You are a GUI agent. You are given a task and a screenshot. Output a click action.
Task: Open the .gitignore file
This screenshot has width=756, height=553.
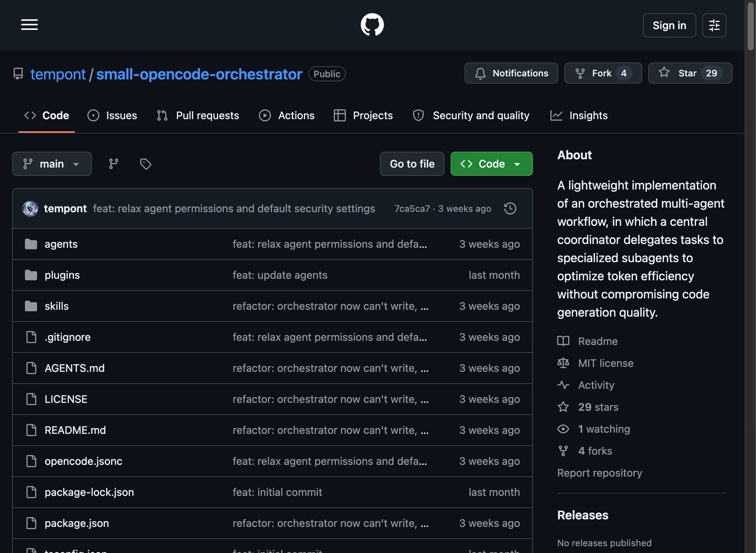point(68,337)
